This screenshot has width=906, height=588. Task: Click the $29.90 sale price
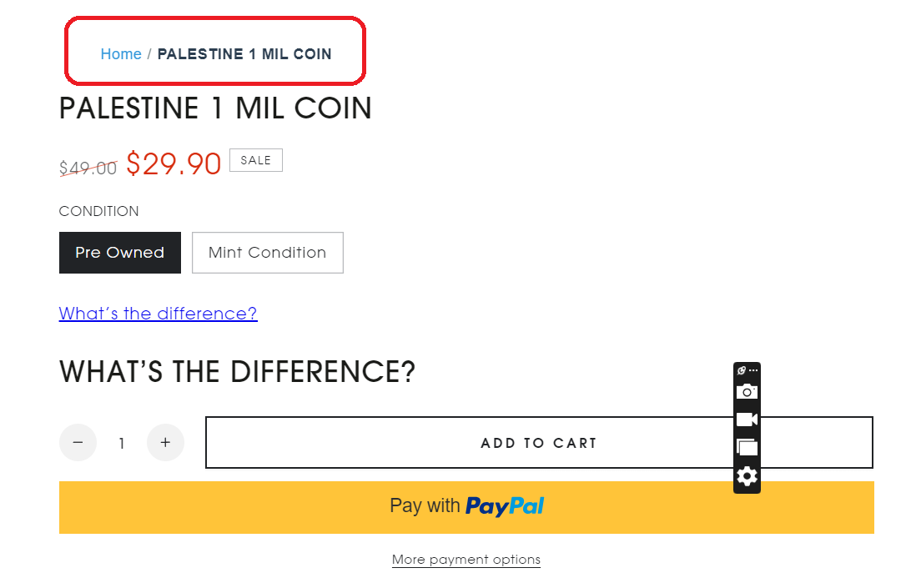174,163
